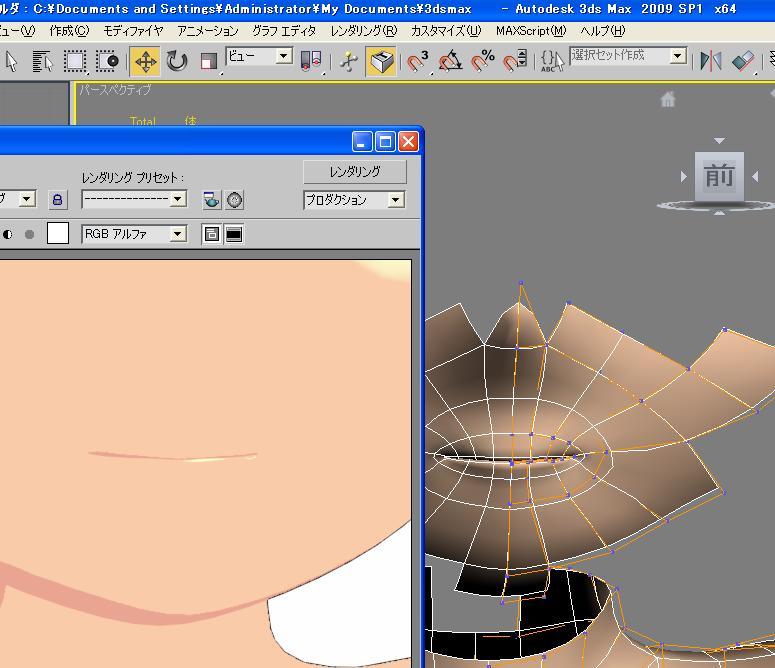
Task: Click the Mirror tool icon
Action: (x=711, y=62)
